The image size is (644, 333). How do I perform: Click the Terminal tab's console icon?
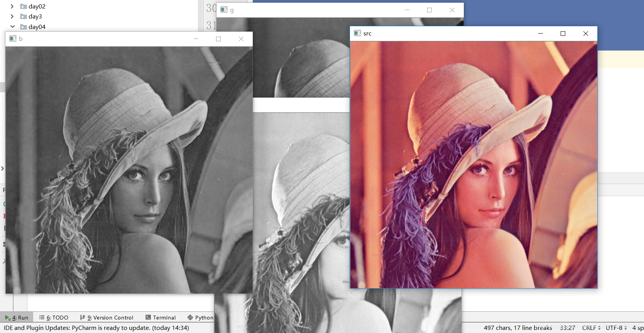[148, 317]
